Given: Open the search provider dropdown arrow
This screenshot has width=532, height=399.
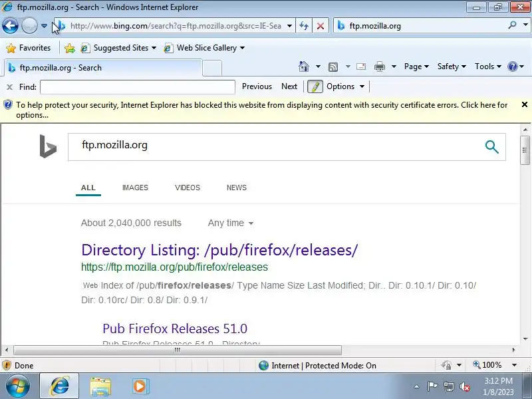Looking at the screenshot, I should (525, 25).
